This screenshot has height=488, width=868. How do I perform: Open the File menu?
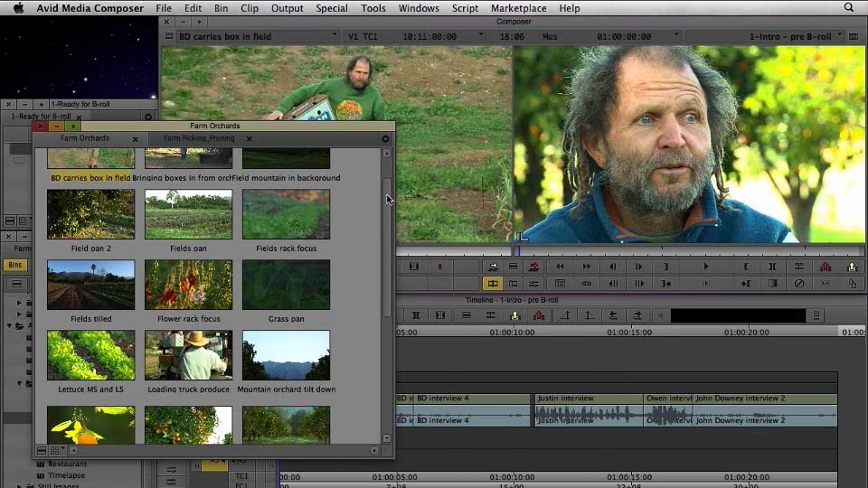(164, 8)
